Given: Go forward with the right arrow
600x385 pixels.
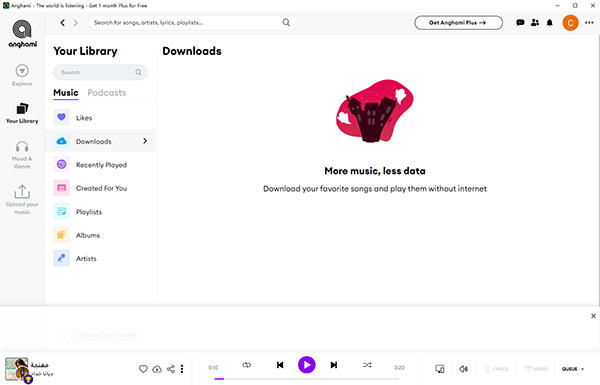Looking at the screenshot, I should point(75,23).
